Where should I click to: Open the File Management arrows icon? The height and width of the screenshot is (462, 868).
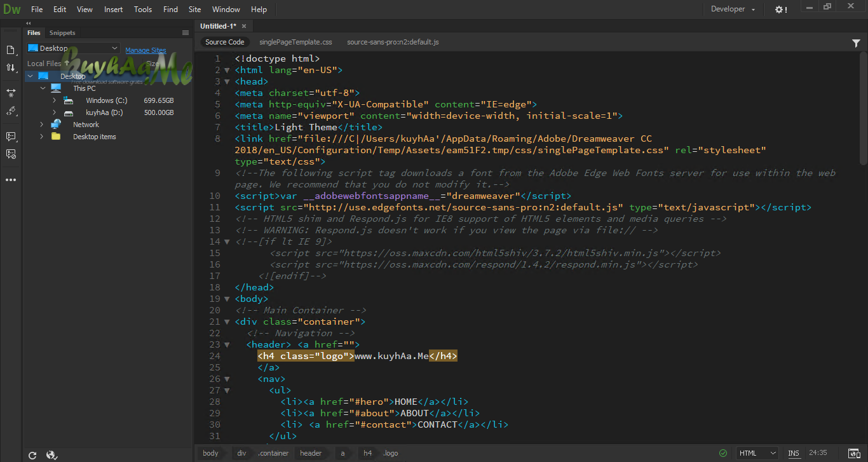pyautogui.click(x=11, y=67)
